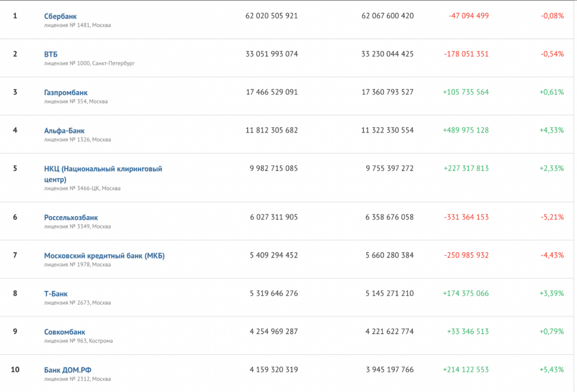577x392 pixels.
Task: Select the Альфа-Банк link
Action: coord(64,131)
